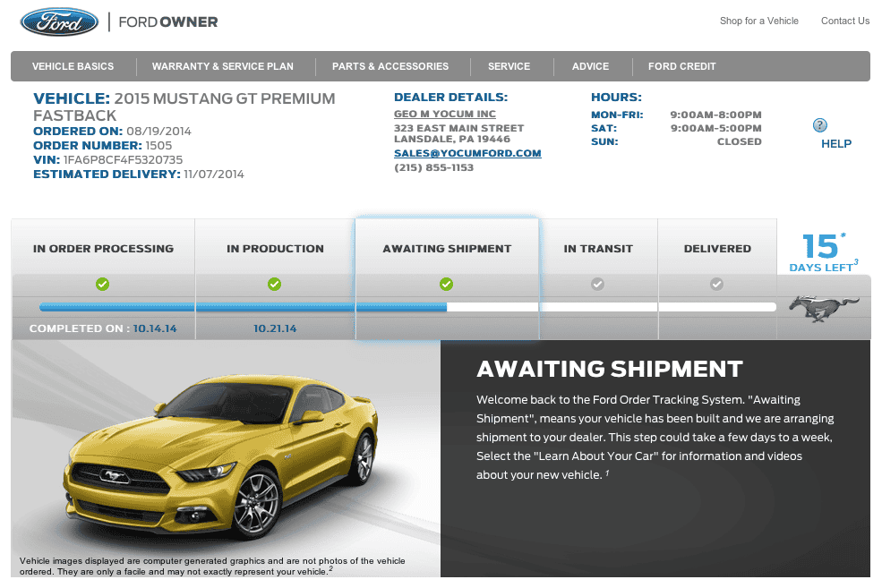Click gray checkmark under Delivered
The height and width of the screenshot is (588, 882).
pyautogui.click(x=716, y=284)
